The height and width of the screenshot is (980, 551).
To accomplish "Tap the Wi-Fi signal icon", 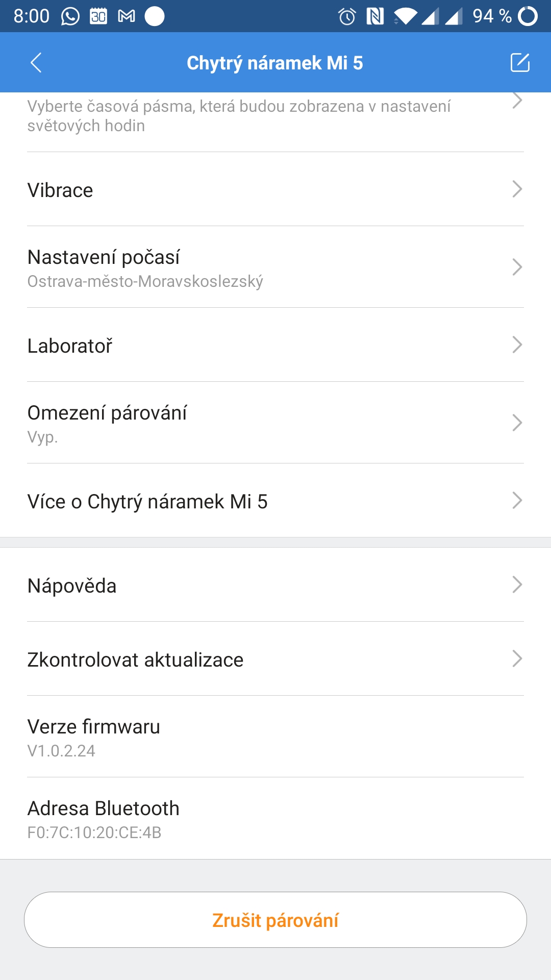I will tap(406, 16).
